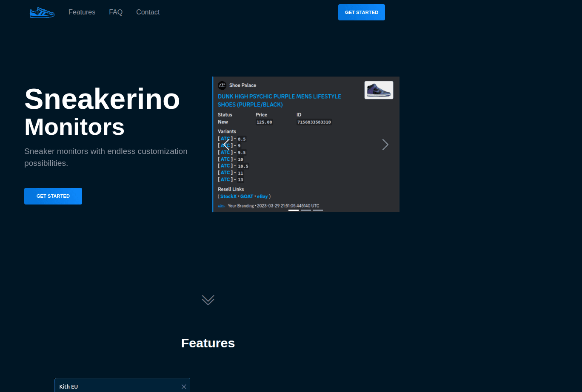Click the double chevron scroll-down arrow
Viewport: 582px width, 392px height.
coord(208,300)
